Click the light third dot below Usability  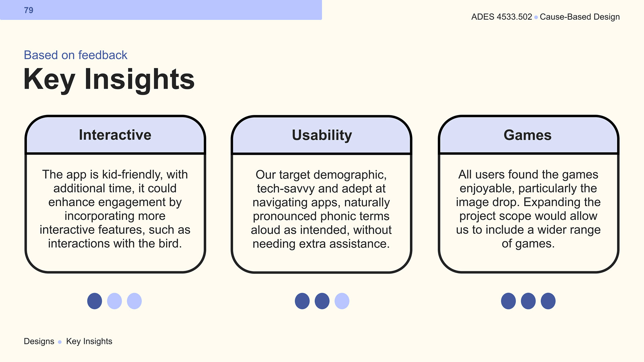point(342,301)
